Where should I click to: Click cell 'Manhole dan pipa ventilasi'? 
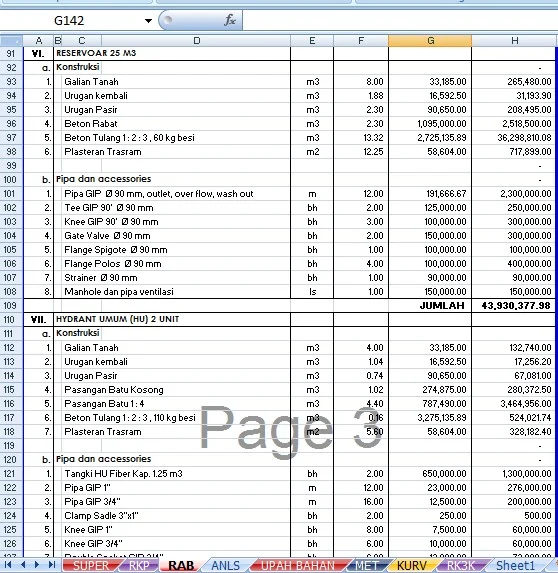[119, 292]
